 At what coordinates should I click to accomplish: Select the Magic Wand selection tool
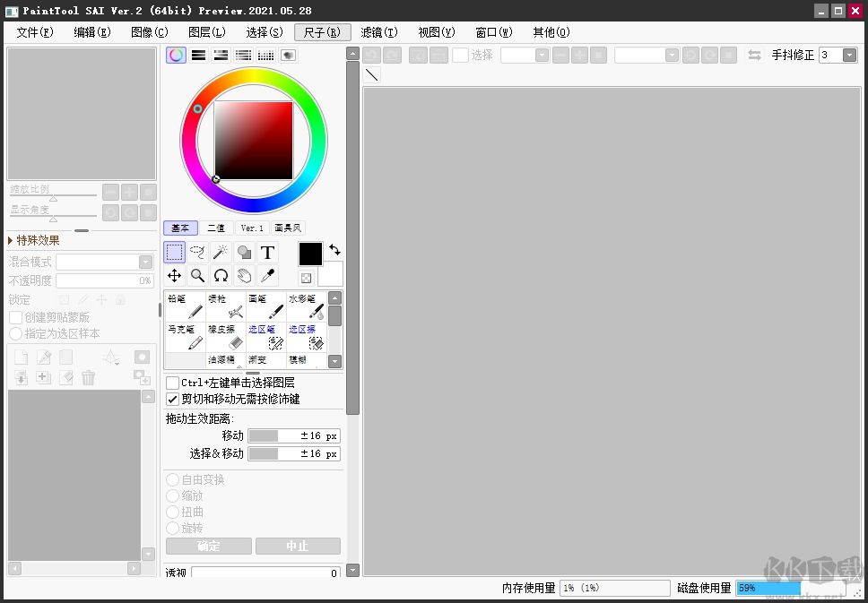pos(220,252)
